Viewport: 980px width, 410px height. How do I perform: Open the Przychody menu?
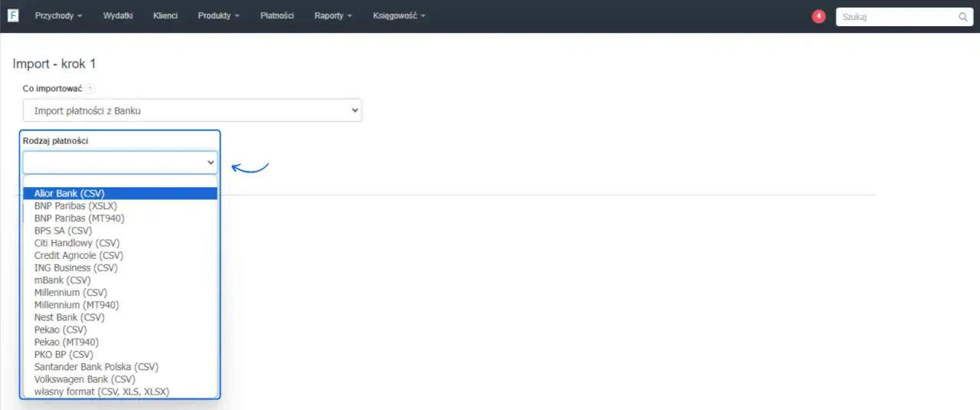tap(58, 15)
